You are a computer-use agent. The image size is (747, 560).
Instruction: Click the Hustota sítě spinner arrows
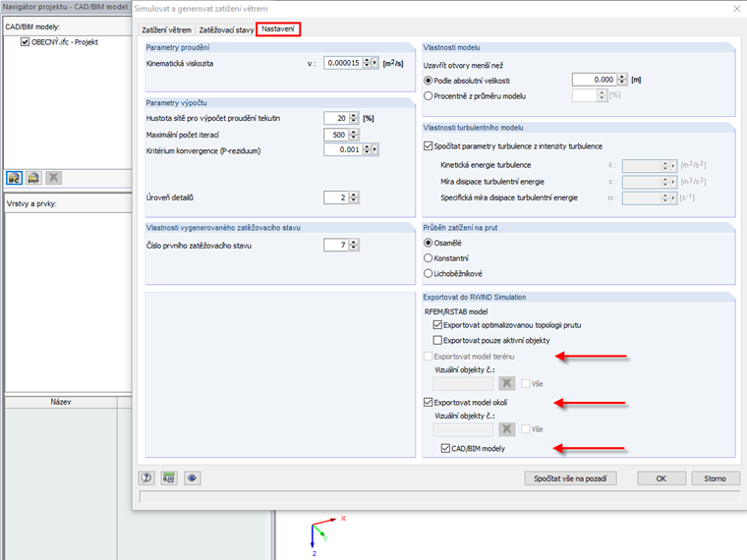point(354,118)
